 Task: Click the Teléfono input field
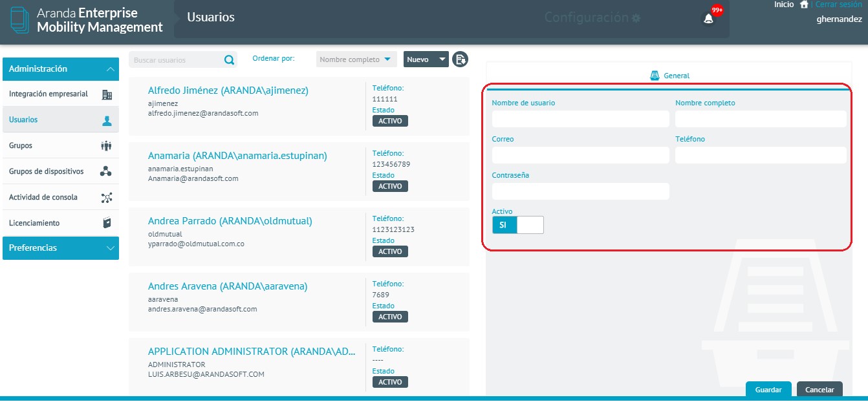pyautogui.click(x=761, y=155)
